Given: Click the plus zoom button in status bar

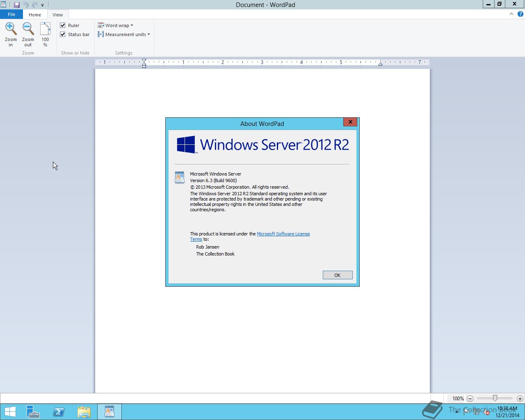Looking at the screenshot, I should 520,399.
